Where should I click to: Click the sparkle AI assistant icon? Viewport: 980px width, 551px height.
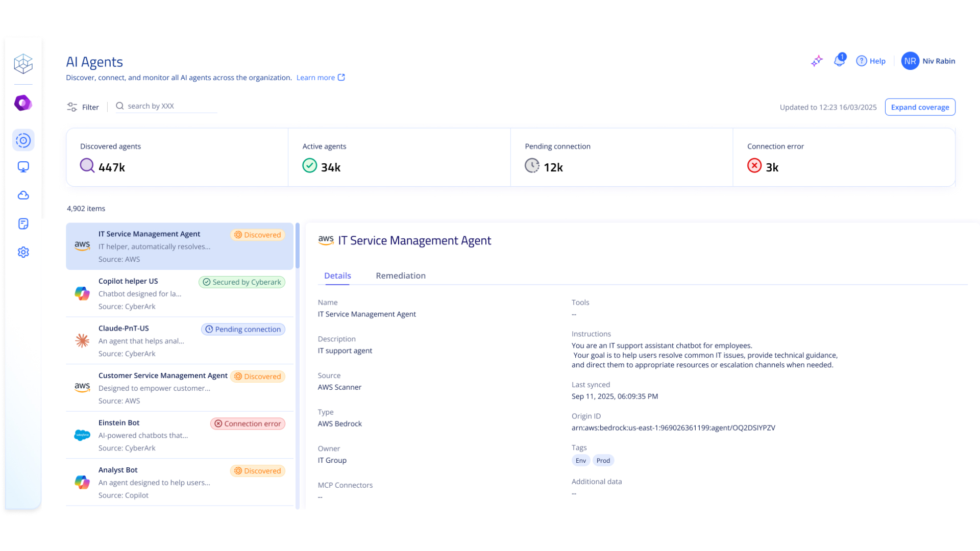(817, 61)
